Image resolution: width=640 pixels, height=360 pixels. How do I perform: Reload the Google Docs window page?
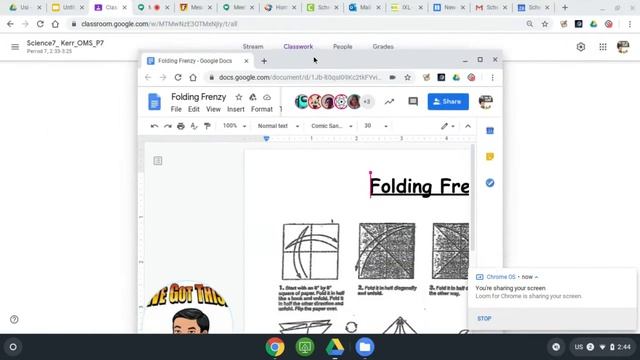tap(178, 77)
